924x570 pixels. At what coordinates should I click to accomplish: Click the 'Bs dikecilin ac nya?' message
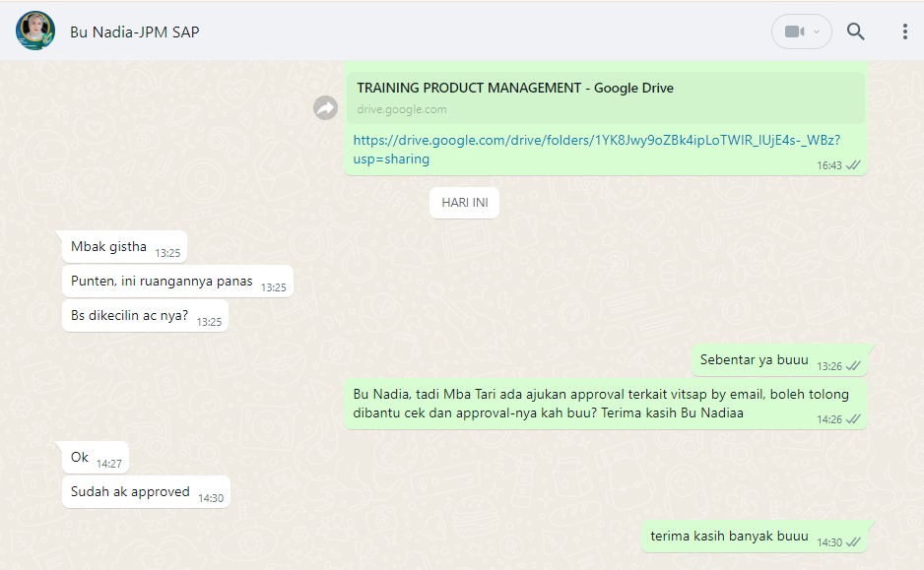(129, 316)
